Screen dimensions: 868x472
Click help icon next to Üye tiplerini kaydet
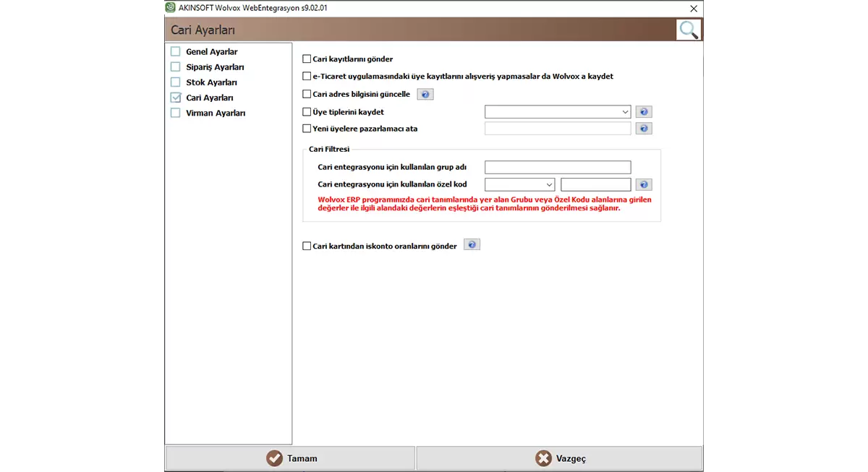(644, 112)
